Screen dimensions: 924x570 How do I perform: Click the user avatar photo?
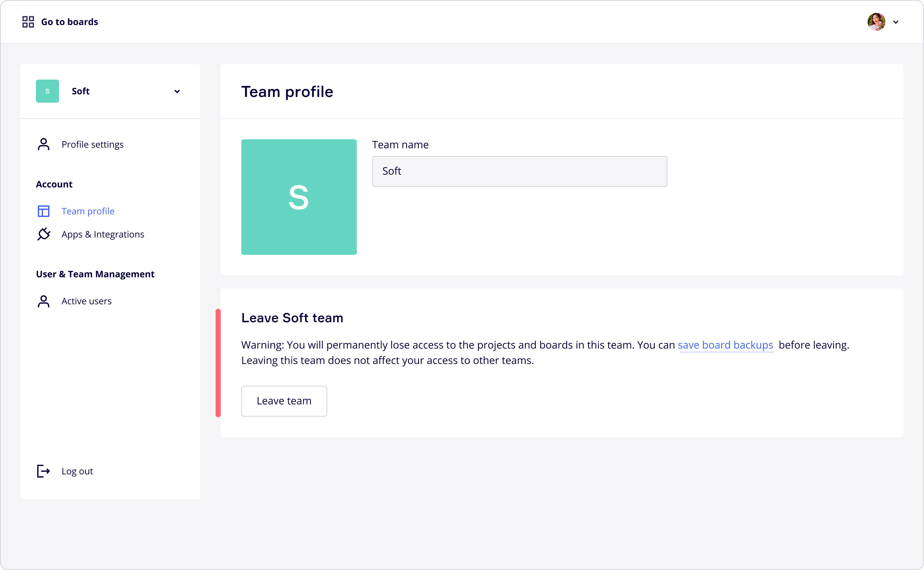(877, 22)
